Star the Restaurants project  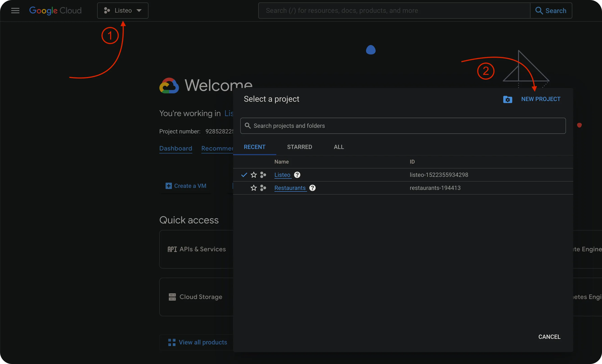254,188
